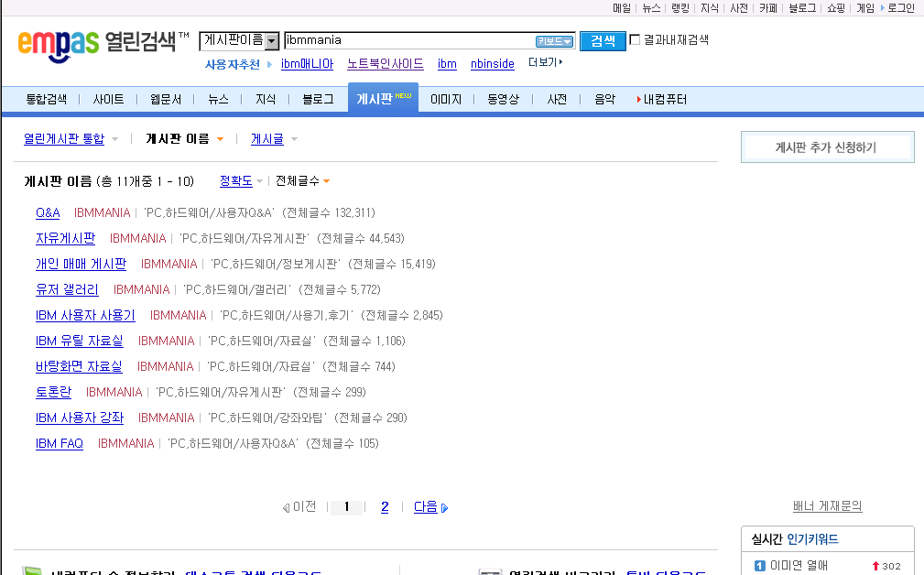Click the red arrow before 내컴퓨터
The image size is (924, 575).
click(x=638, y=100)
